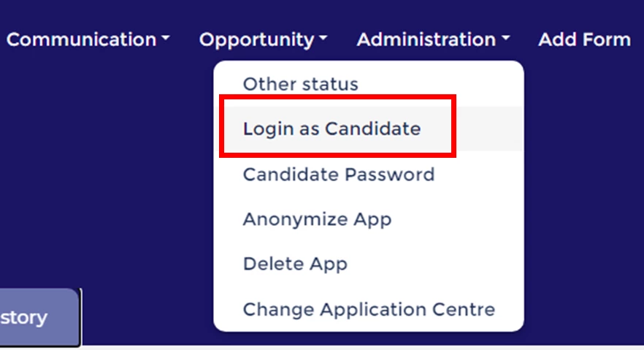
Task: Reset the candidate's password via menu entry
Action: click(338, 175)
